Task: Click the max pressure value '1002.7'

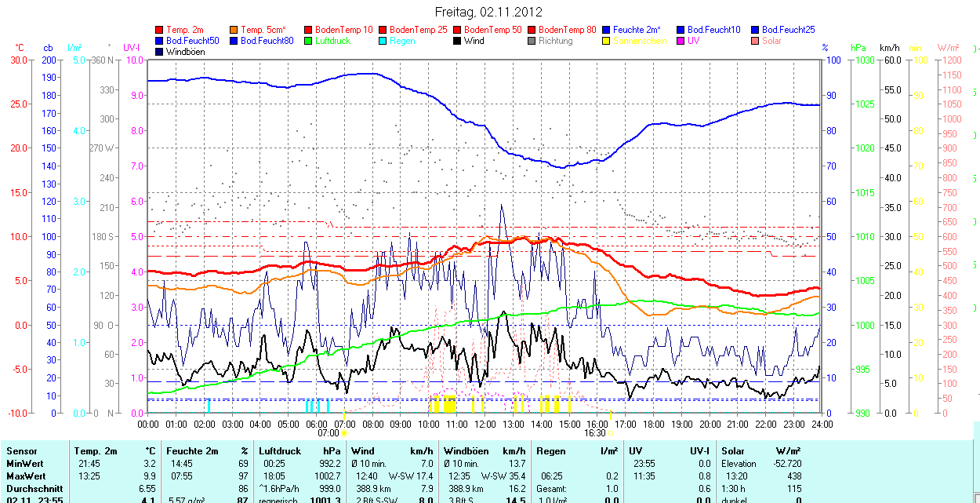Action: [x=327, y=476]
